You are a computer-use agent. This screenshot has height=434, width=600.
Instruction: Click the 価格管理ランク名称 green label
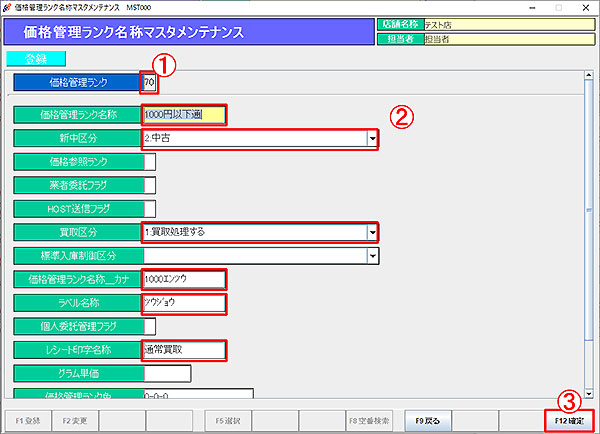[x=79, y=115]
